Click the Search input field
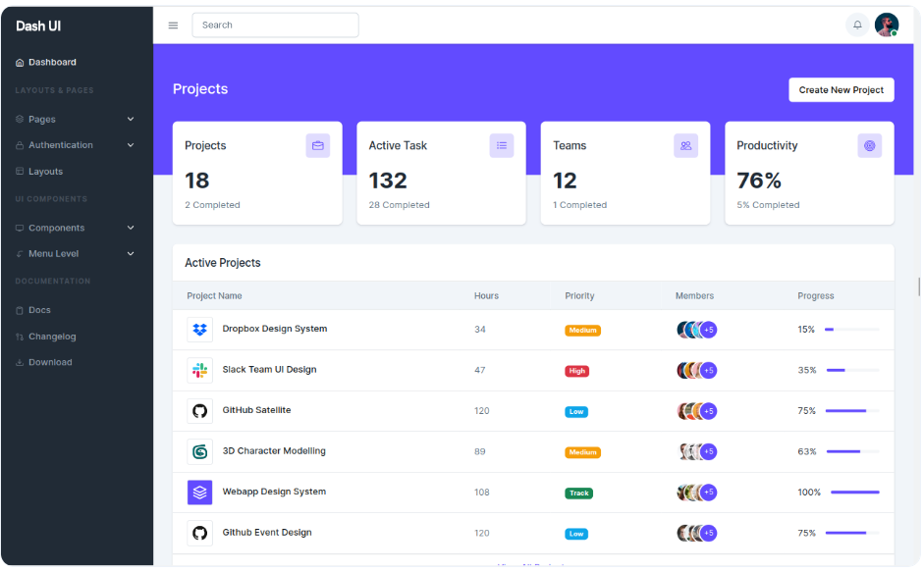The width and height of the screenshot is (924, 571). click(x=275, y=26)
